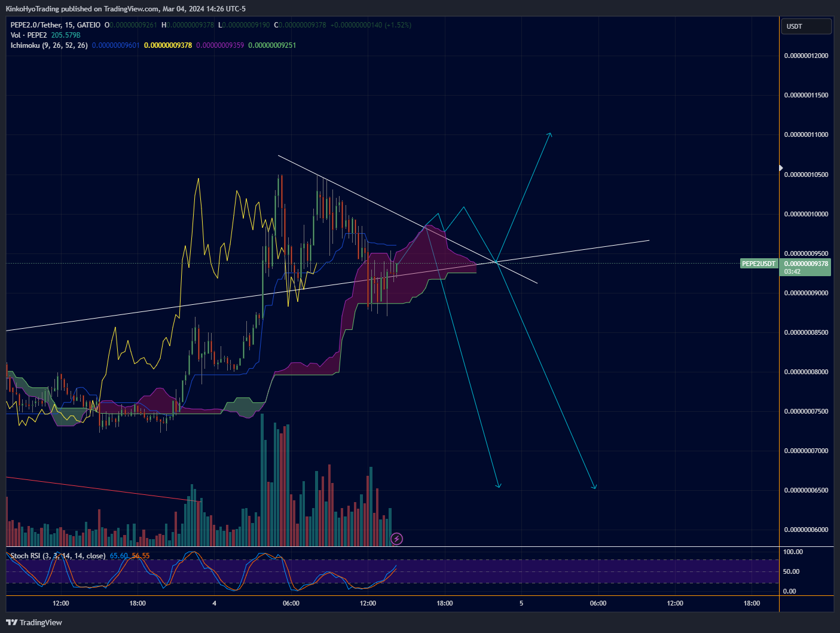Click the purple lightning bolt icon
This screenshot has height=633, width=840.
[396, 539]
